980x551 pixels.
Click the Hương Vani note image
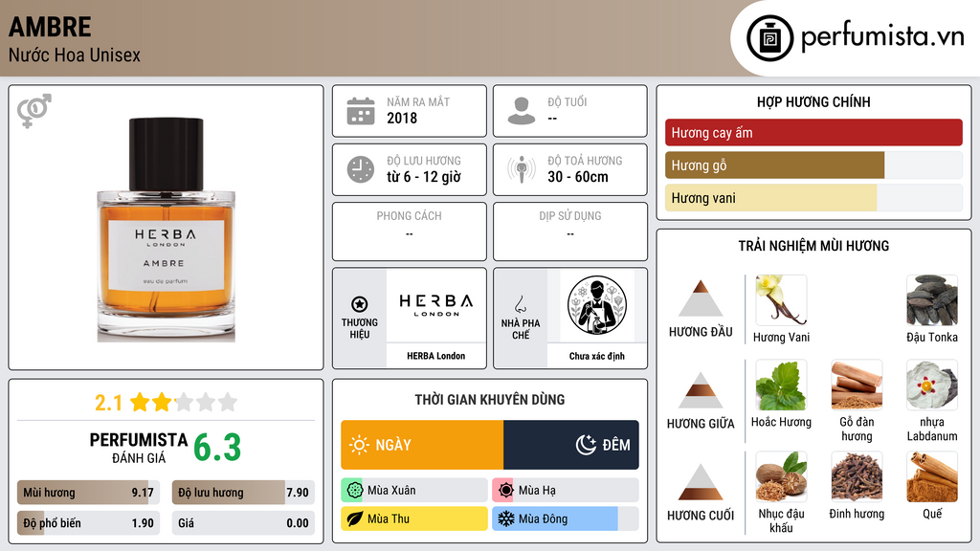pyautogui.click(x=781, y=300)
